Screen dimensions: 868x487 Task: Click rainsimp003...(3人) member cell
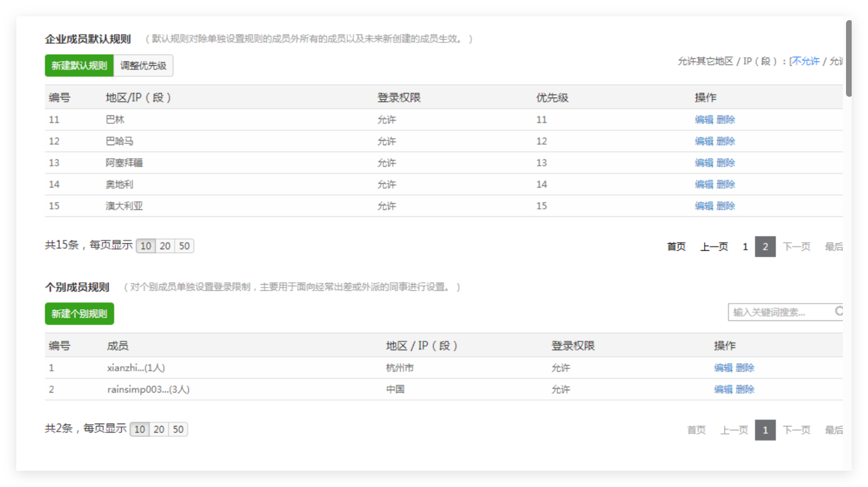point(148,390)
